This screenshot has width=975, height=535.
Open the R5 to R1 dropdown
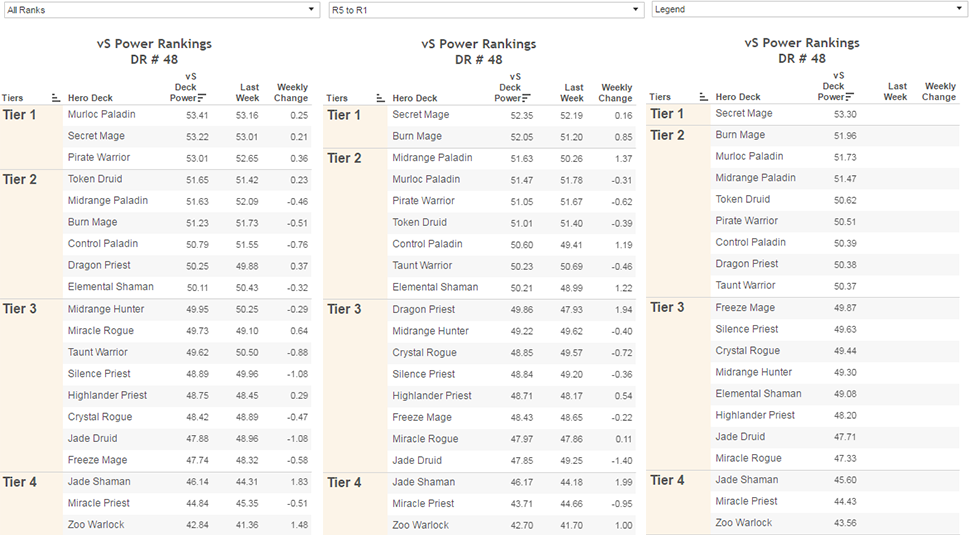click(x=486, y=9)
